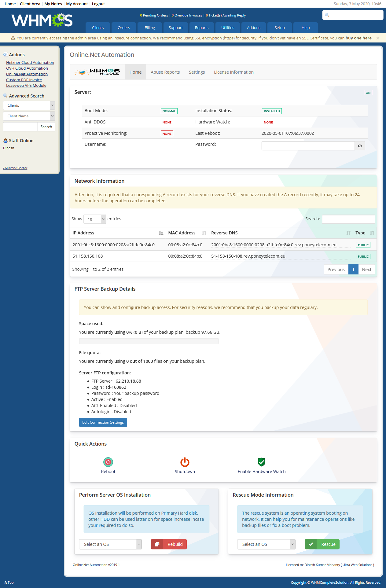Open the Orders menu
The image size is (386, 588).
click(x=124, y=28)
